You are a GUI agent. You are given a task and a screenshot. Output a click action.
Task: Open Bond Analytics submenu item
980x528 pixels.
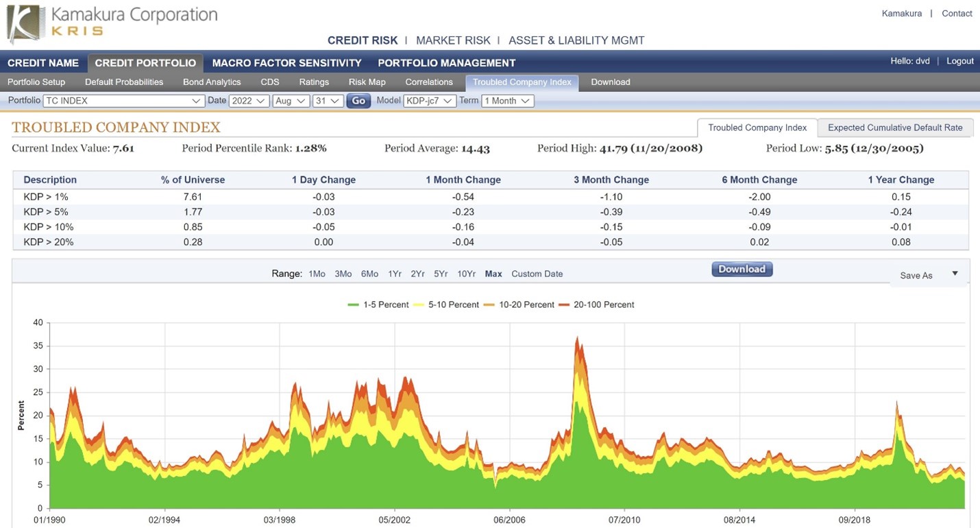212,82
